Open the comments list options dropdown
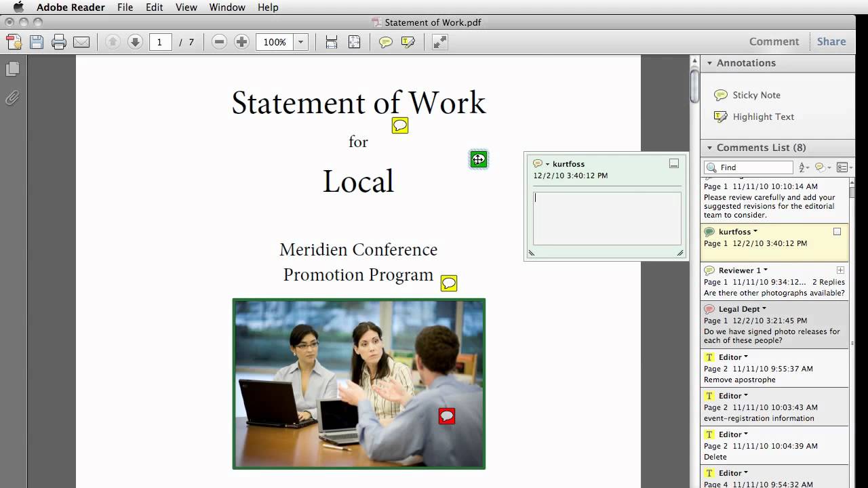The height and width of the screenshot is (488, 868). 844,167
